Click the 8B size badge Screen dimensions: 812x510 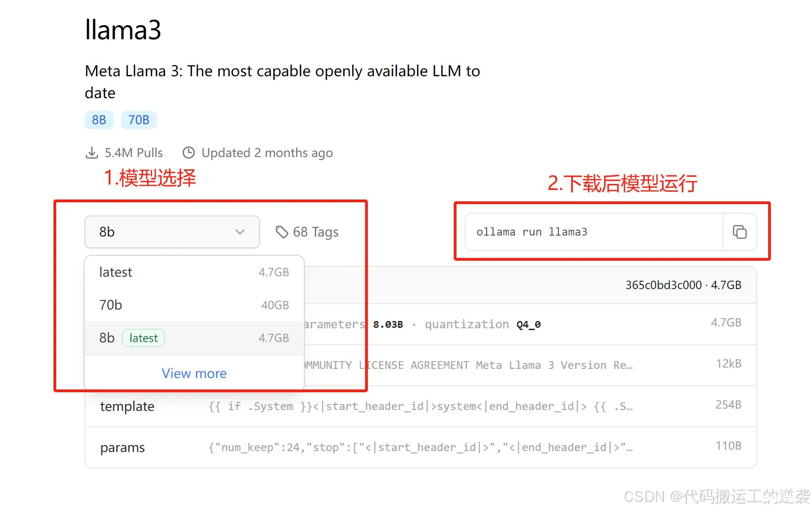(99, 120)
